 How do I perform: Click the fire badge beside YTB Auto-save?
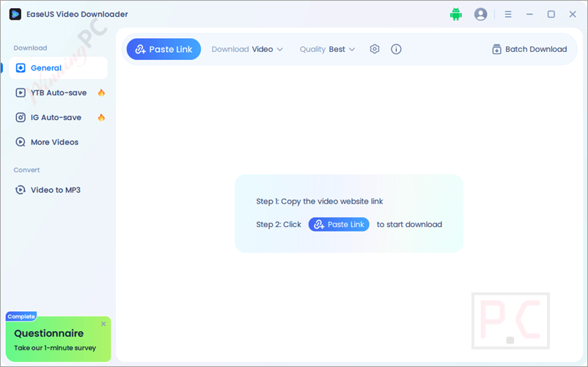(x=101, y=92)
